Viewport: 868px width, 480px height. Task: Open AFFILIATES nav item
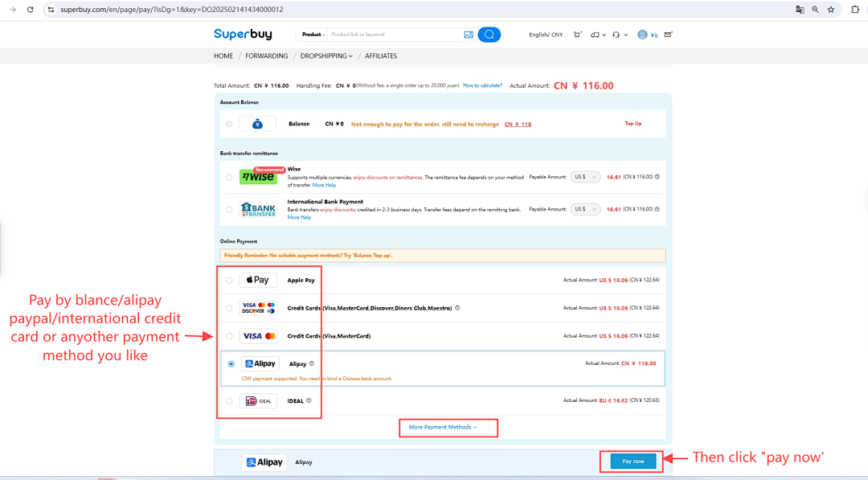pos(381,56)
